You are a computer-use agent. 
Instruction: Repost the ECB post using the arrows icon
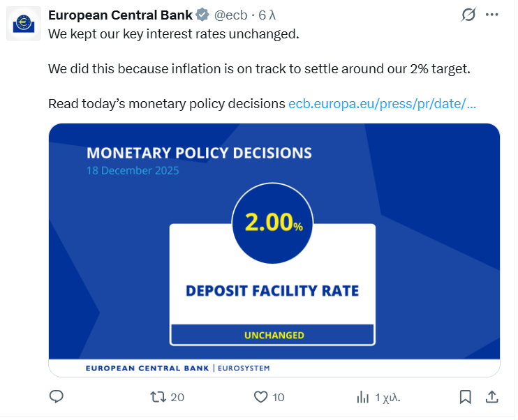[158, 397]
